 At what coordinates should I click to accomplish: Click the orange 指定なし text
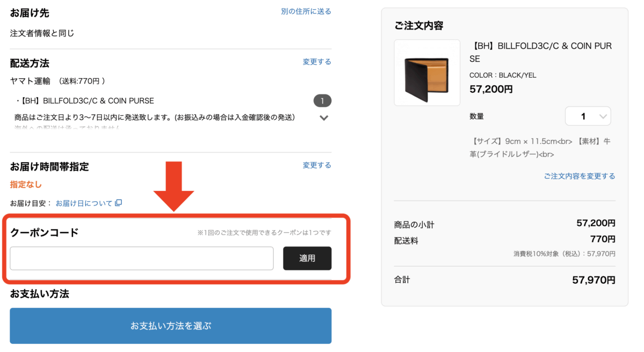pyautogui.click(x=26, y=185)
